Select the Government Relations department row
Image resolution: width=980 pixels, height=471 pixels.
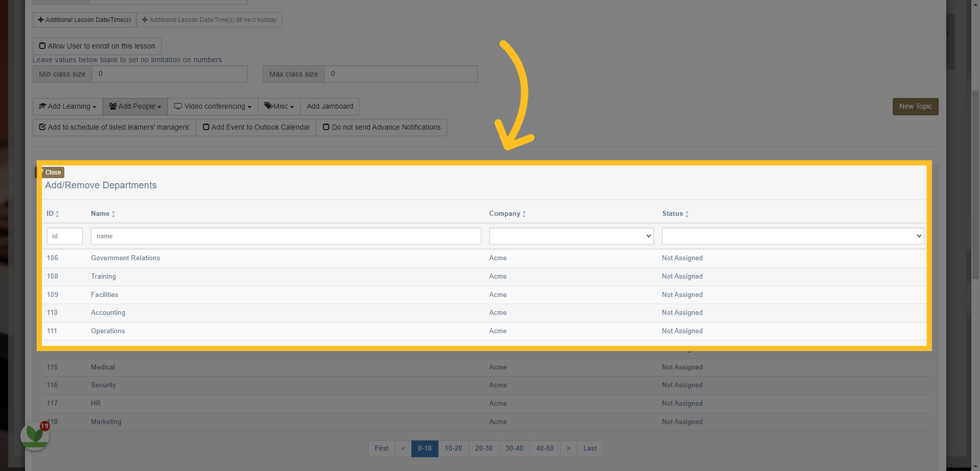pyautogui.click(x=484, y=258)
